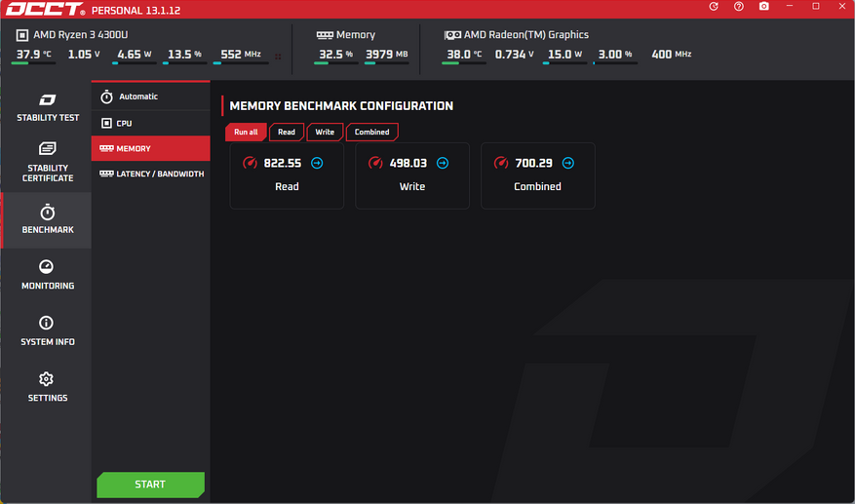Click the 822.55 read score value
Image resolution: width=855 pixels, height=504 pixels.
(283, 163)
